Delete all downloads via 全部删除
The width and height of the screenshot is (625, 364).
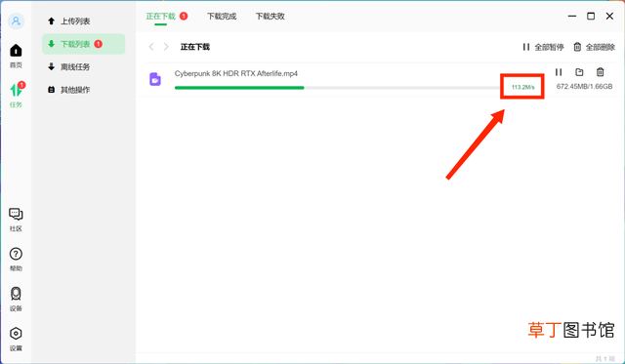(595, 47)
